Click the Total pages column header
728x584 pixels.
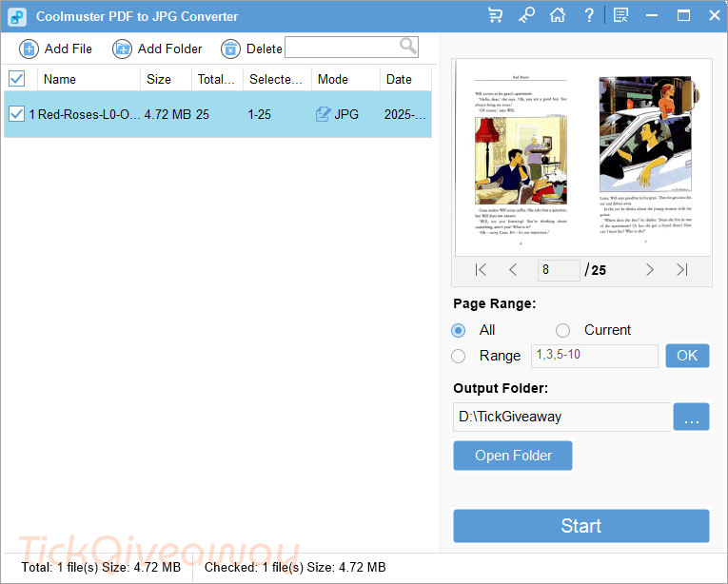pos(217,79)
